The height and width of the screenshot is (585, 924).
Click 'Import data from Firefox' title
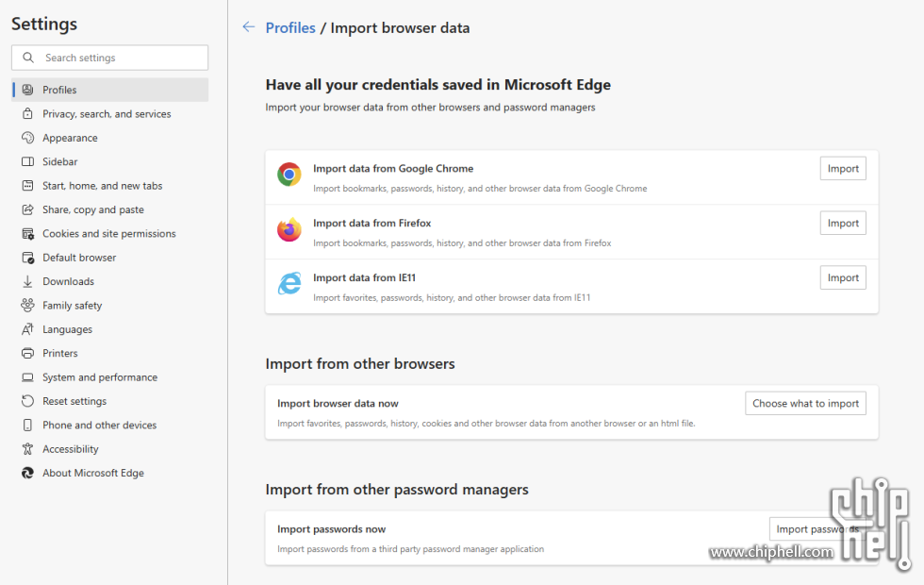click(x=371, y=223)
